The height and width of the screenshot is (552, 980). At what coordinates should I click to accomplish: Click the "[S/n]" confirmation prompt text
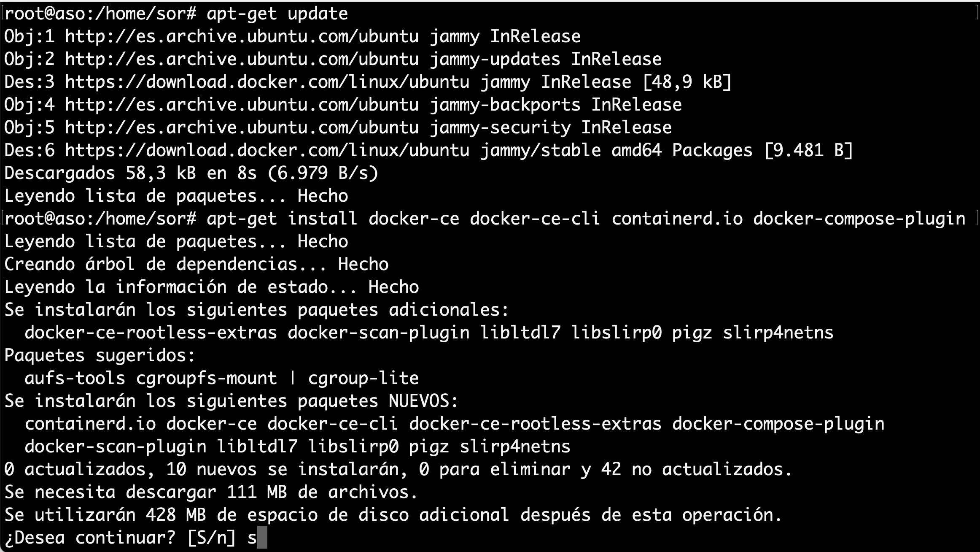click(211, 538)
